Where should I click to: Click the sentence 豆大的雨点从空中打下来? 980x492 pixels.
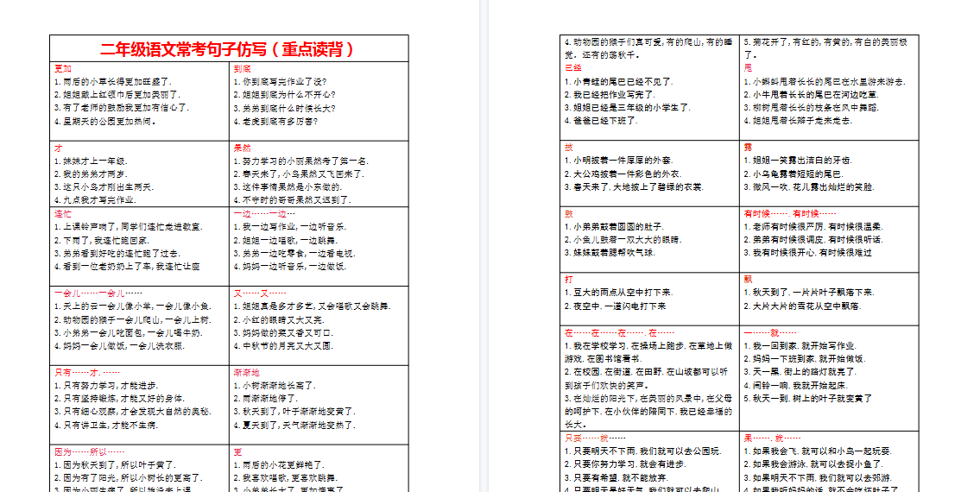pyautogui.click(x=619, y=293)
